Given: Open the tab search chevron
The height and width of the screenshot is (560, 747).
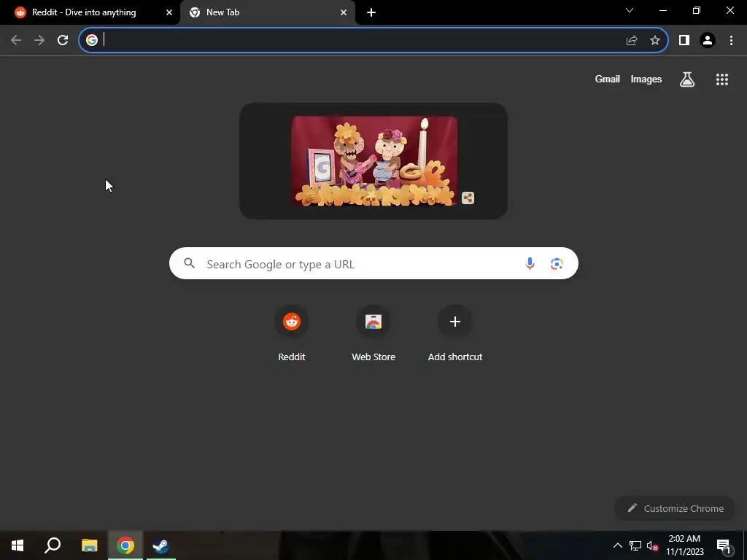Looking at the screenshot, I should tap(630, 10).
